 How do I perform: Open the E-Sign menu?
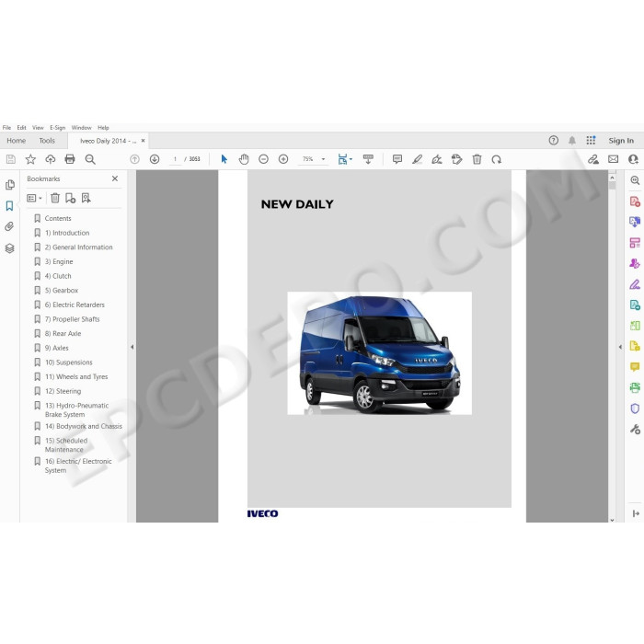click(57, 128)
